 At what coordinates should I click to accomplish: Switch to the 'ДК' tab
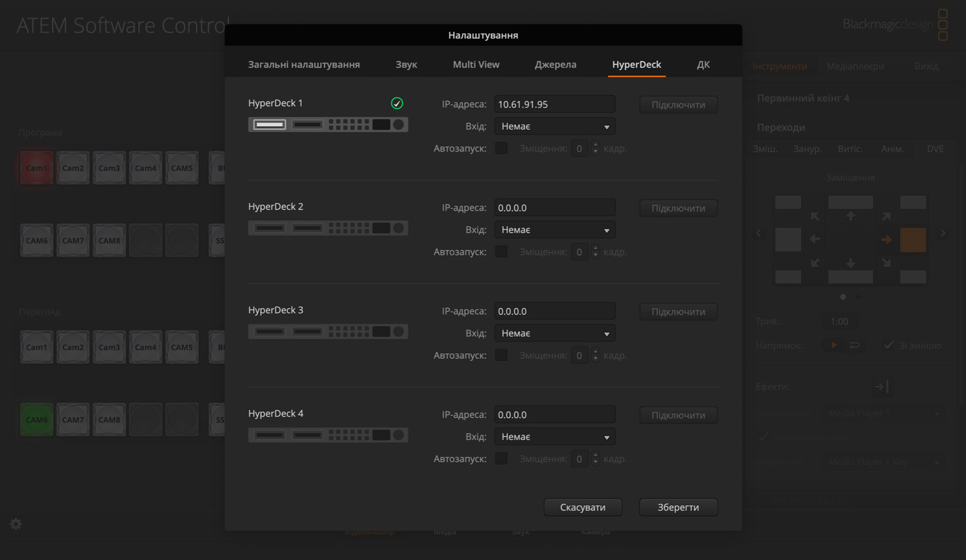point(703,65)
